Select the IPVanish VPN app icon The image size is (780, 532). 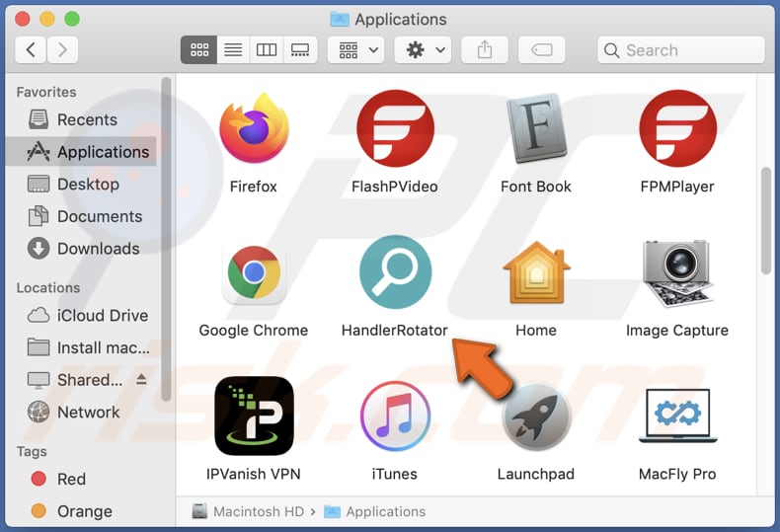254,416
